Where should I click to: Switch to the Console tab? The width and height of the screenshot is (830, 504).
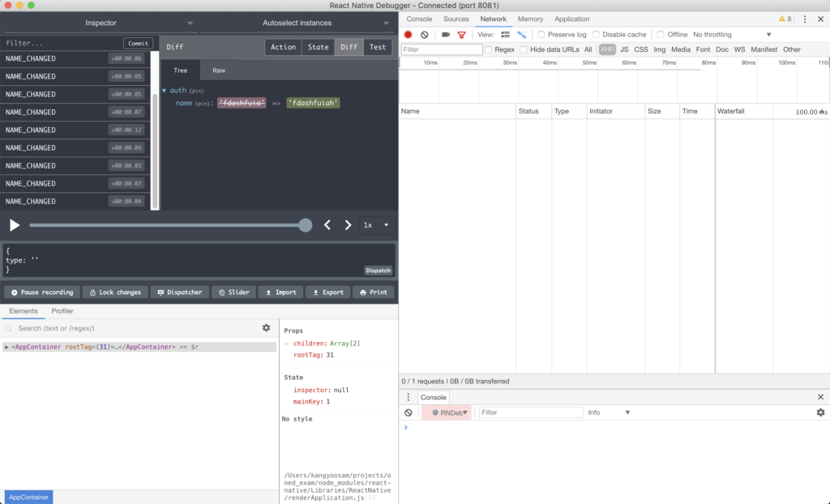point(419,19)
